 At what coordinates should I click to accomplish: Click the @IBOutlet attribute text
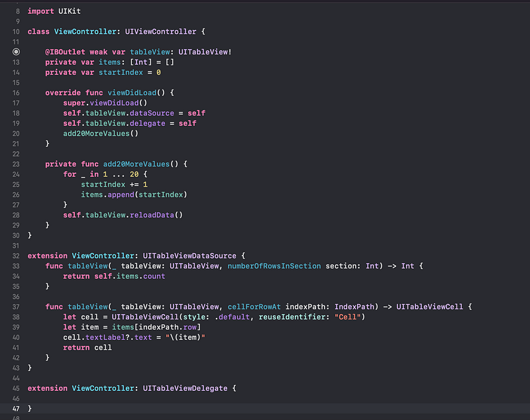(x=65, y=52)
